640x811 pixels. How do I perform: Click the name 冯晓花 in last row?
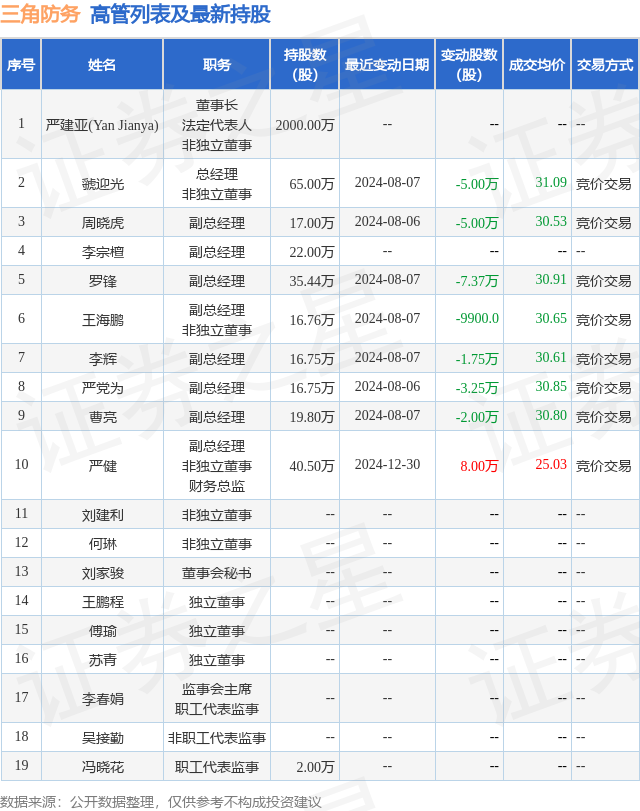coord(102,767)
